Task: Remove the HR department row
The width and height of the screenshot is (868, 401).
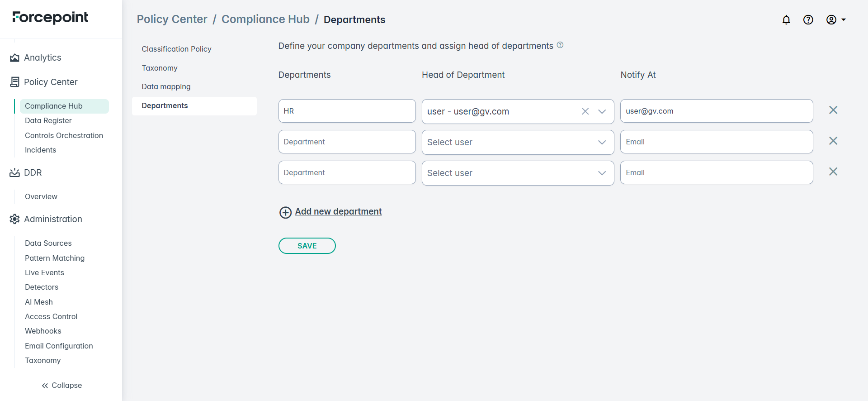Action: pyautogui.click(x=833, y=110)
